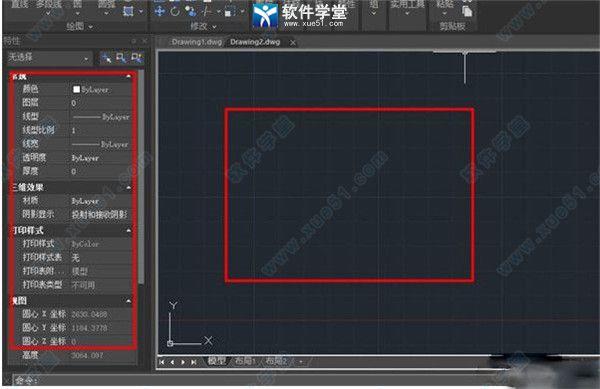Click the 线型 ByLayer value
This screenshot has height=389, width=600.
101,117
